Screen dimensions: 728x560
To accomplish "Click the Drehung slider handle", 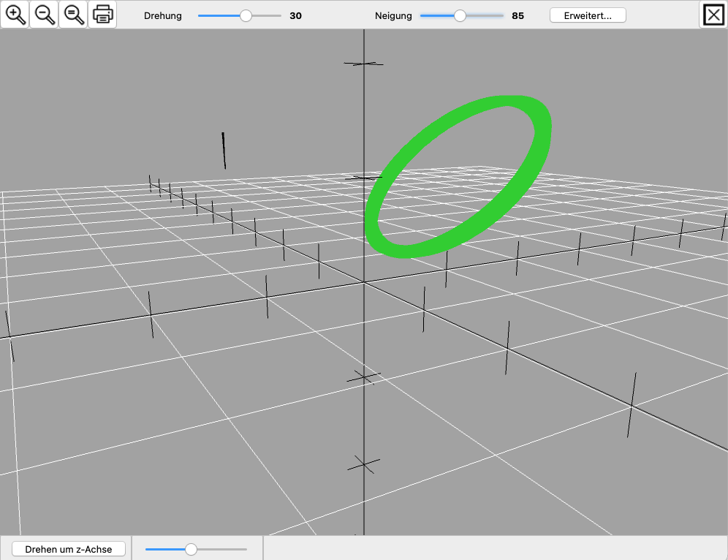I will [246, 15].
